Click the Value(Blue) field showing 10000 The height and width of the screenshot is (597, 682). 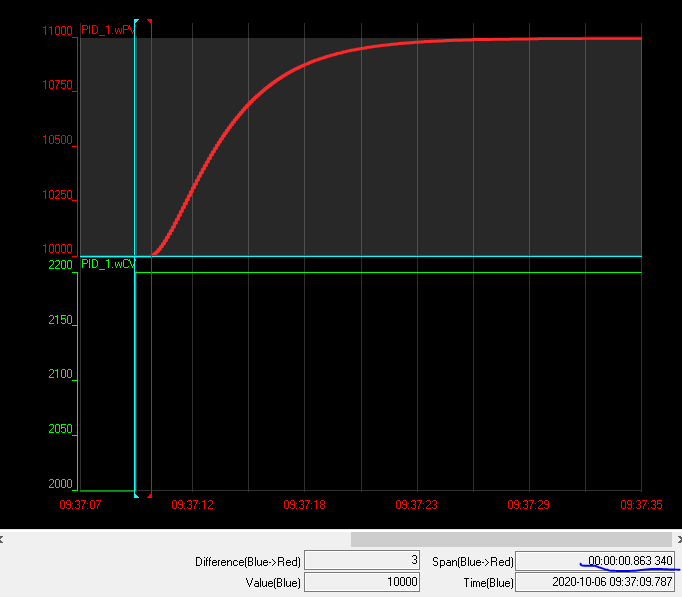[362, 582]
